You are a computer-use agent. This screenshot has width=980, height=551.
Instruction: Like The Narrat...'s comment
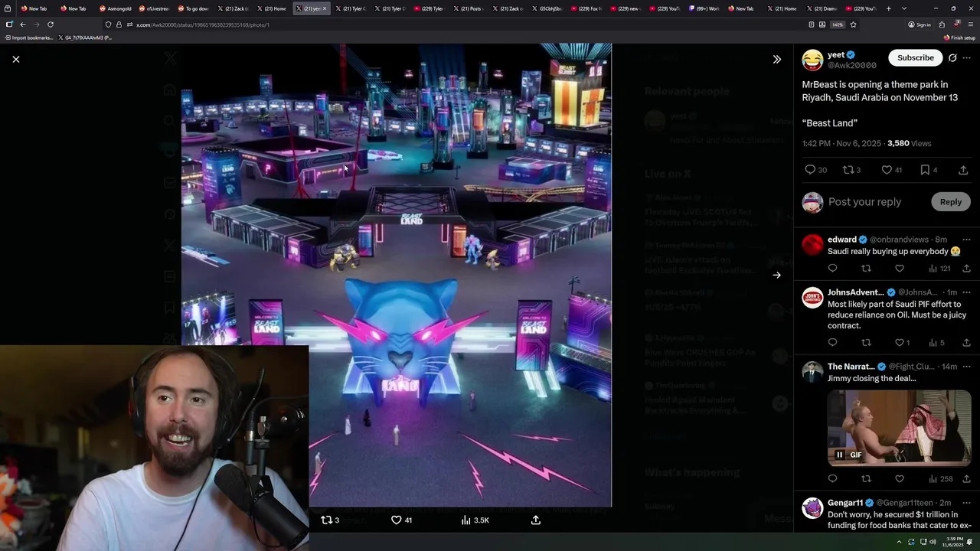pyautogui.click(x=900, y=479)
